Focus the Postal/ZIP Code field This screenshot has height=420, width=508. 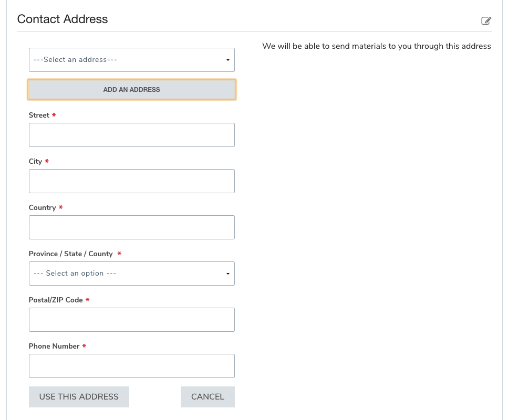click(x=131, y=320)
